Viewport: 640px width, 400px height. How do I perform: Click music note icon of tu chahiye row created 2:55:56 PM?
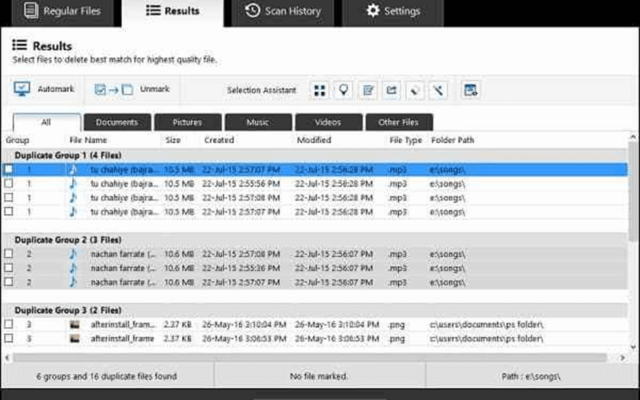pos(73,184)
